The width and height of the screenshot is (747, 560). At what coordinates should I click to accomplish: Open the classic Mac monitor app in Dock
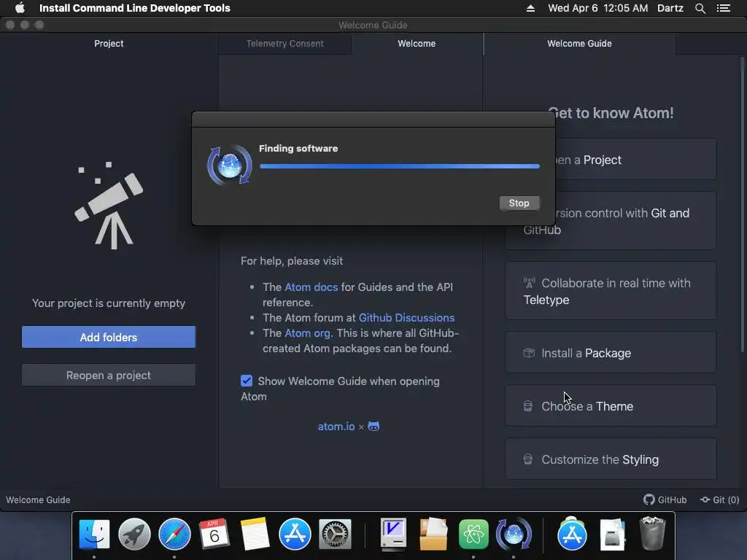pyautogui.click(x=393, y=534)
